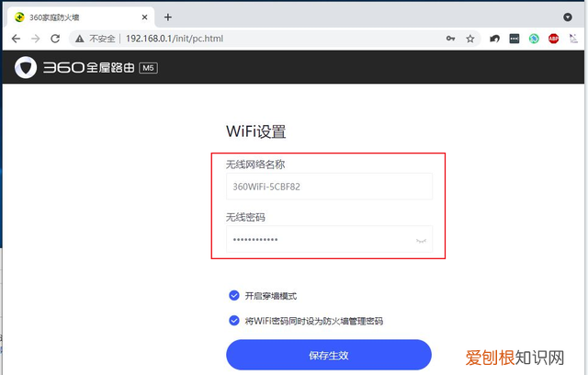Viewport: 588px width, 375px height.
Task: Click the ABP ad blocker extension icon
Action: (553, 39)
